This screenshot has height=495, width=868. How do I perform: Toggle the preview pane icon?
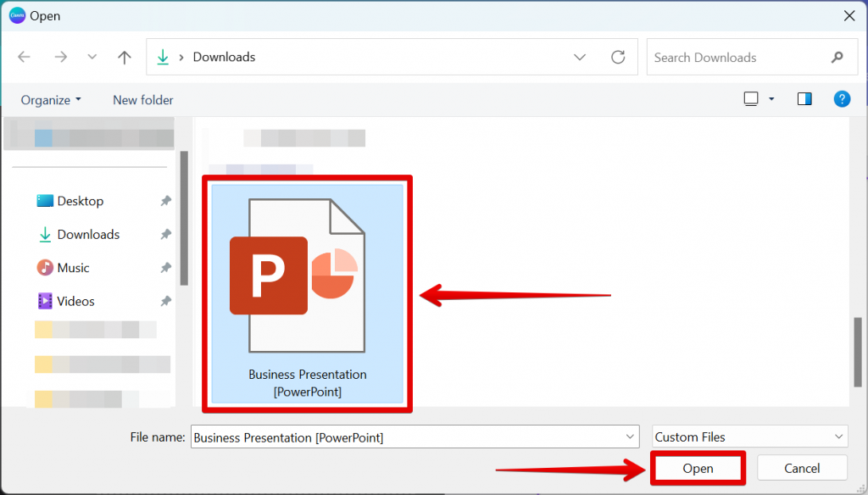(x=804, y=99)
